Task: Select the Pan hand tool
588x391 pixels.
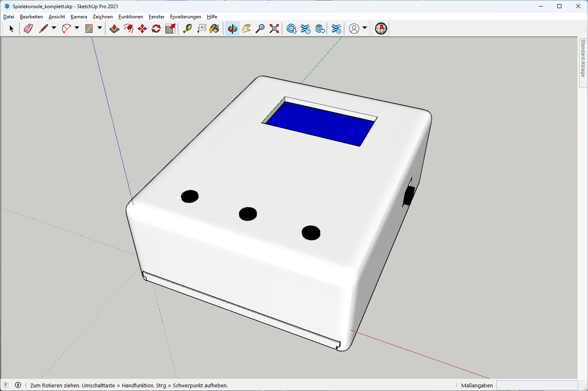Action: [246, 29]
